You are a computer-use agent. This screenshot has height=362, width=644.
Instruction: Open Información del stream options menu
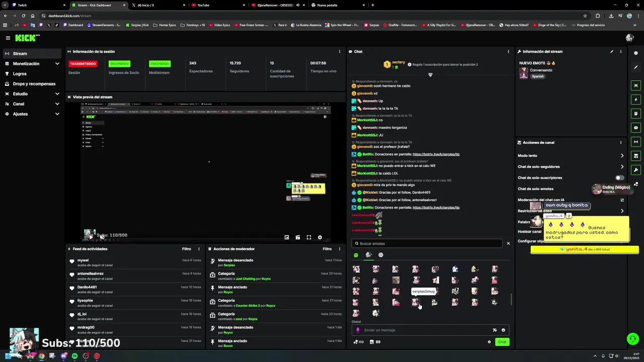coord(621,51)
